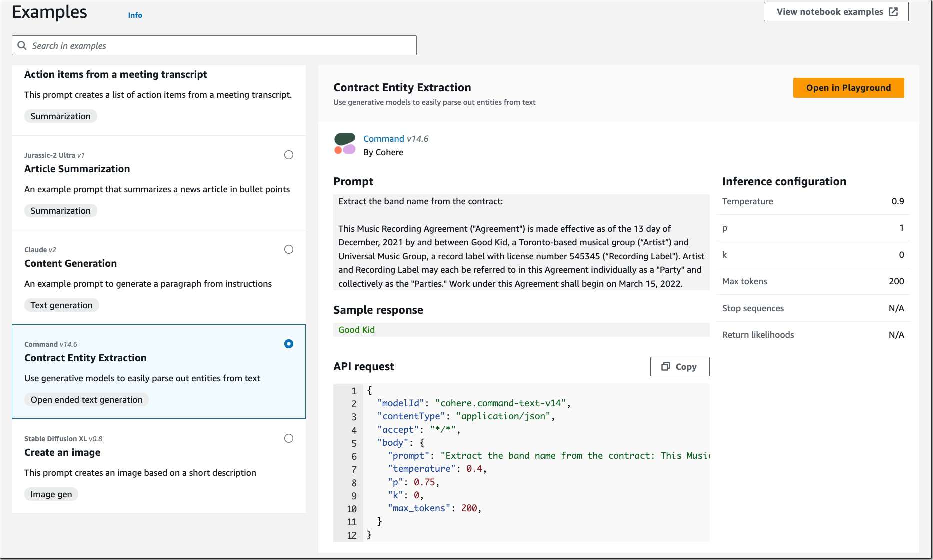Click the prompt line in API request code
Image resolution: width=933 pixels, height=560 pixels.
[548, 456]
